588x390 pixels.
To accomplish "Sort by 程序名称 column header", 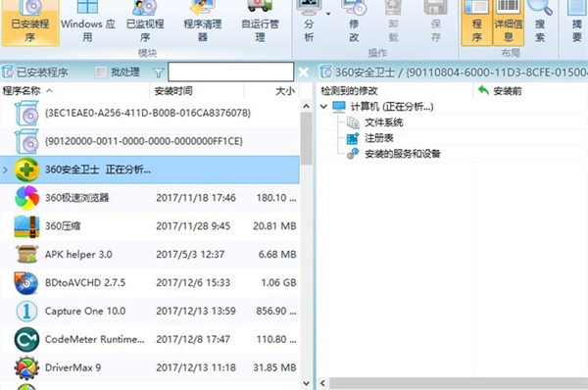I will coord(75,91).
